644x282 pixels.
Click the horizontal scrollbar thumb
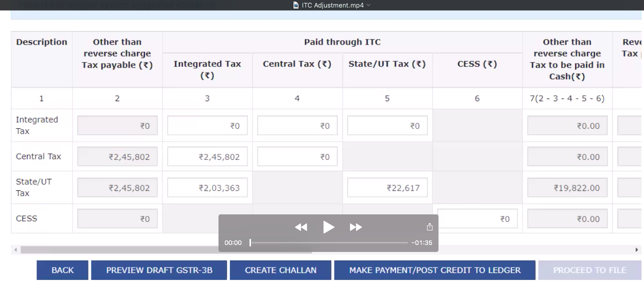[166, 249]
